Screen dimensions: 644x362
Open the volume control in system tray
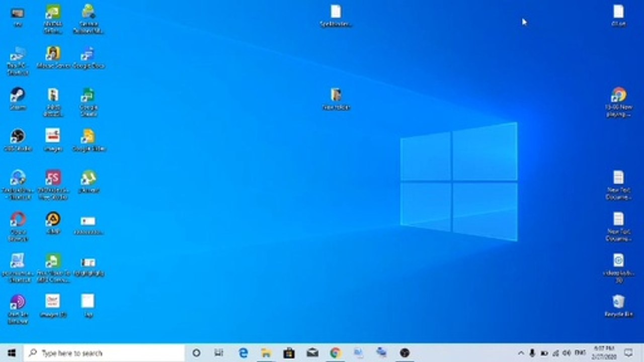click(x=567, y=353)
